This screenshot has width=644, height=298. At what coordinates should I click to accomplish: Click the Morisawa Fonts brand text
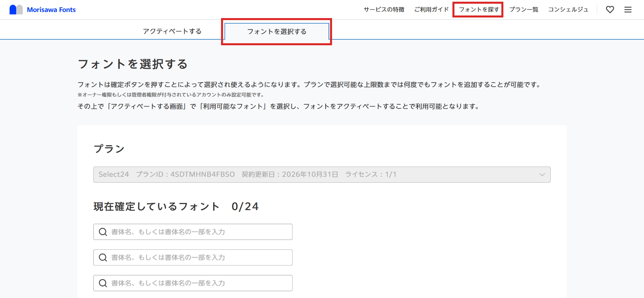point(51,9)
